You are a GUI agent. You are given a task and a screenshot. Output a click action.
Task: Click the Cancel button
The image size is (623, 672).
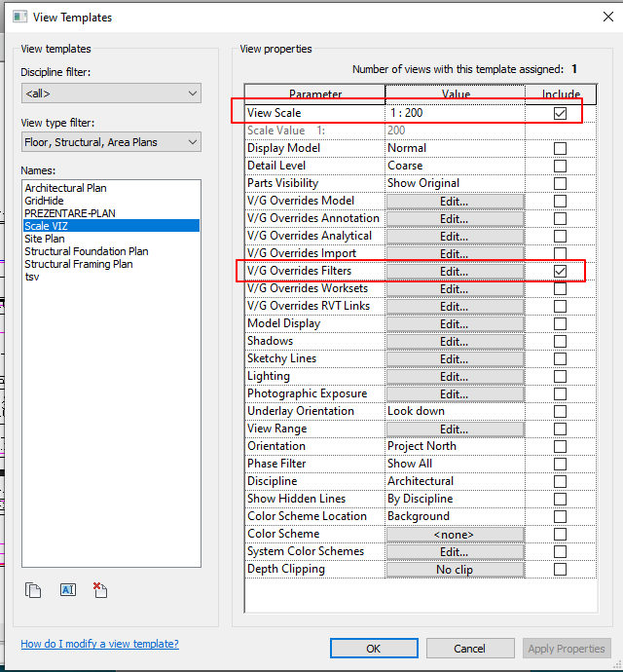point(470,649)
